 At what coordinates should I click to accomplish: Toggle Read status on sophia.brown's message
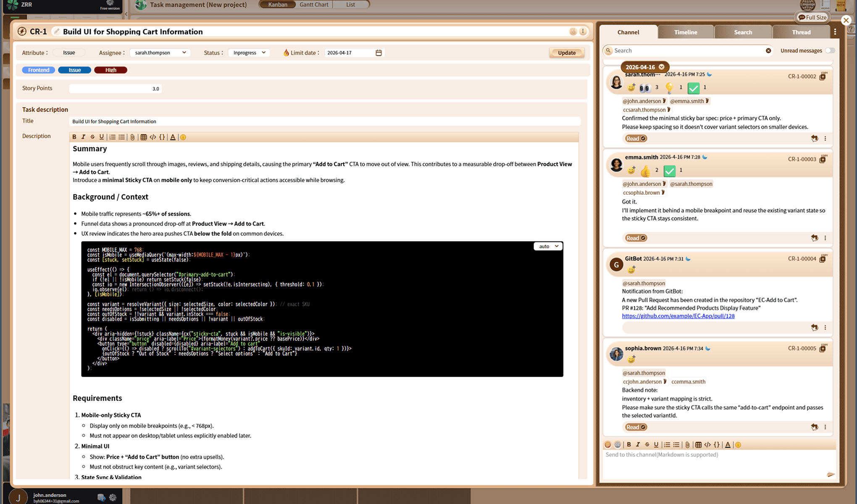(x=636, y=427)
